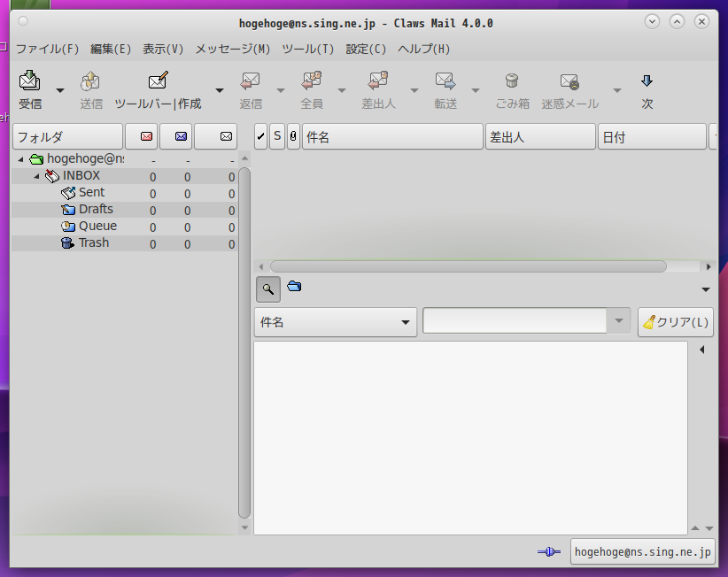Sort by the 件名 column header

(392, 136)
